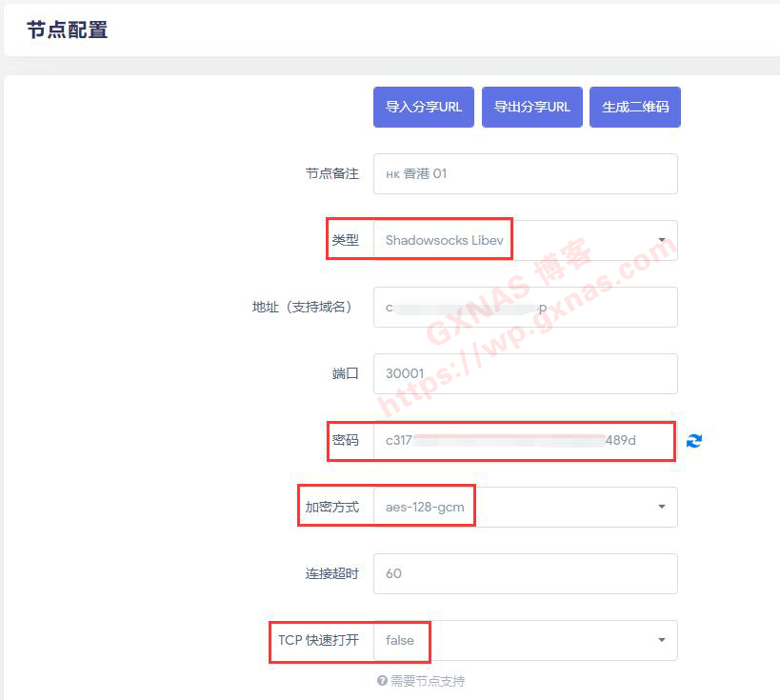Screen dimensions: 780x700
Task: Click the 节点配置 page heading
Action: coord(67,30)
